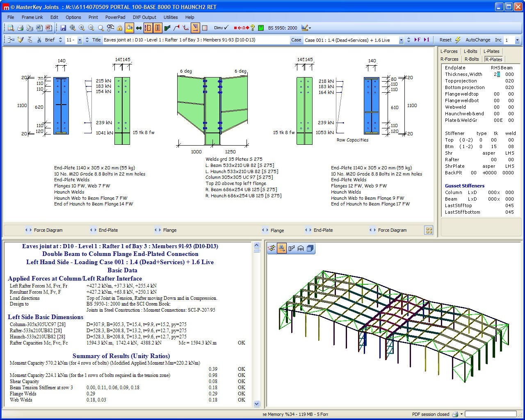The height and width of the screenshot is (420, 525).
Task: Click the scissors cut icon
Action: [x=39, y=40]
